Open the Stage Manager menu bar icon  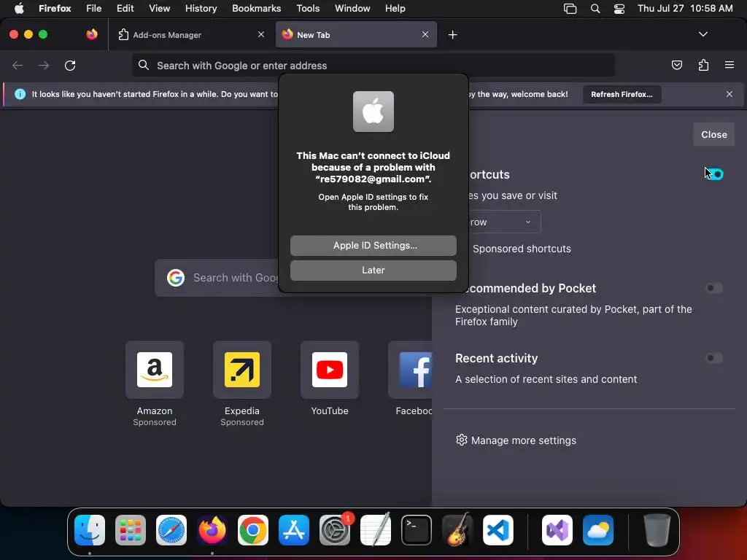pyautogui.click(x=570, y=8)
